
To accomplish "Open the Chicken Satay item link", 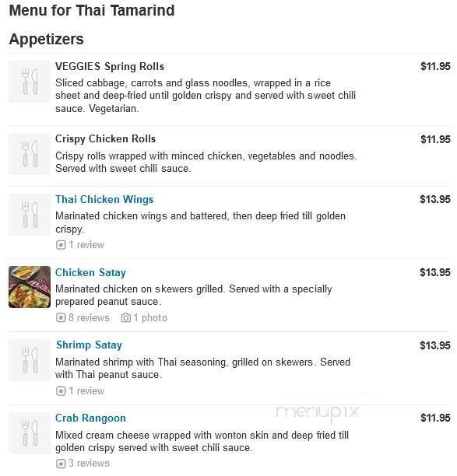I will [90, 272].
